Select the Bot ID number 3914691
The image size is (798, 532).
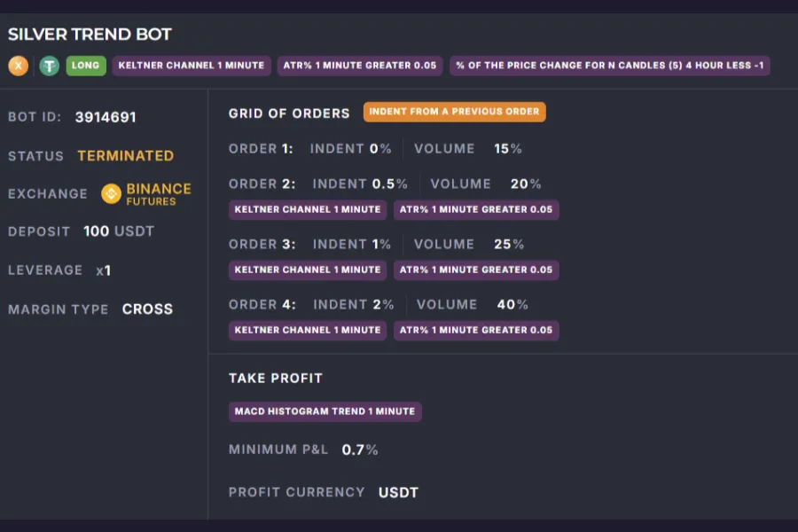pos(106,117)
